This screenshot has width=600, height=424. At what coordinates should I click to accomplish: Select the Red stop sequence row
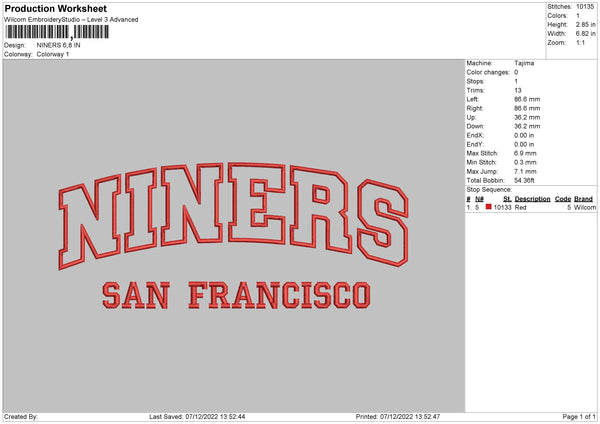tap(531, 207)
